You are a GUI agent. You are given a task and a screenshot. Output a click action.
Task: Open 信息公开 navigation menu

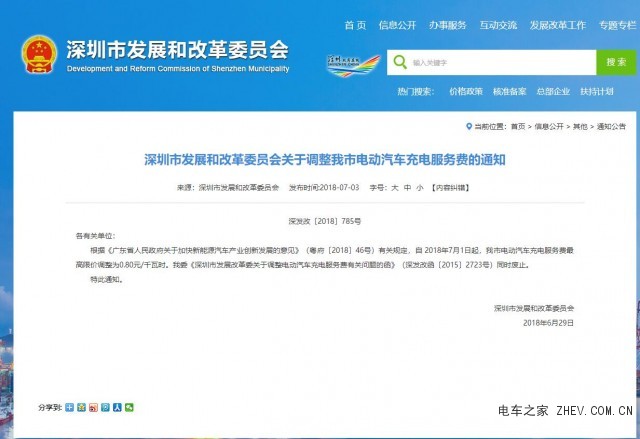point(397,25)
